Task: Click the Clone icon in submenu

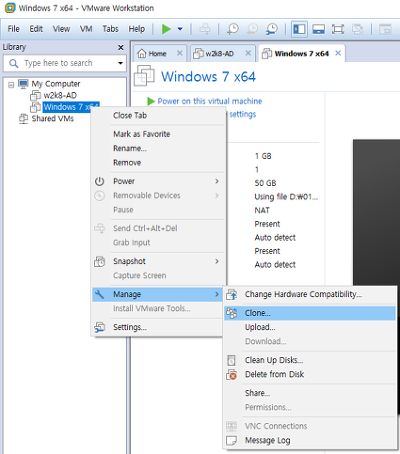Action: pos(232,313)
